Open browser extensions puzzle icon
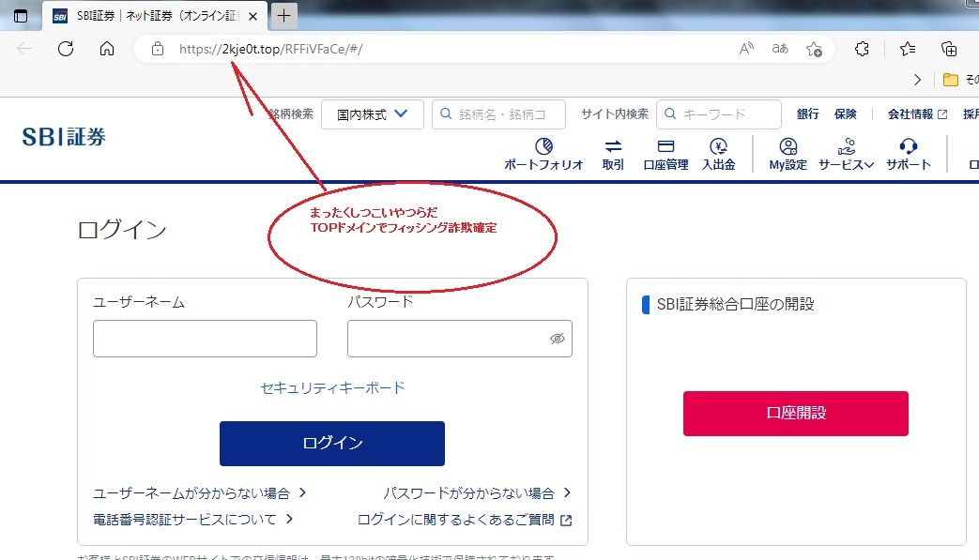The height and width of the screenshot is (560, 979). coord(862,49)
